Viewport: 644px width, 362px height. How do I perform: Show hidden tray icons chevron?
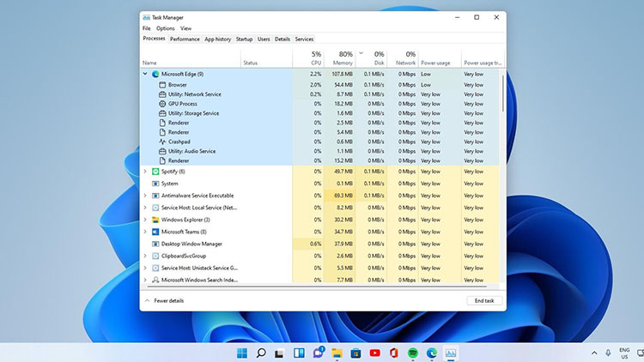coord(594,353)
